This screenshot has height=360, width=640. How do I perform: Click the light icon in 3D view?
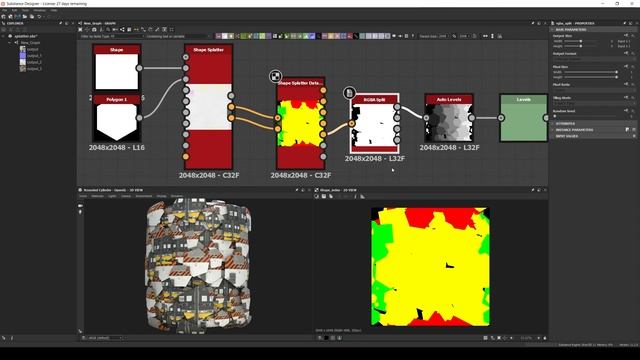80,212
